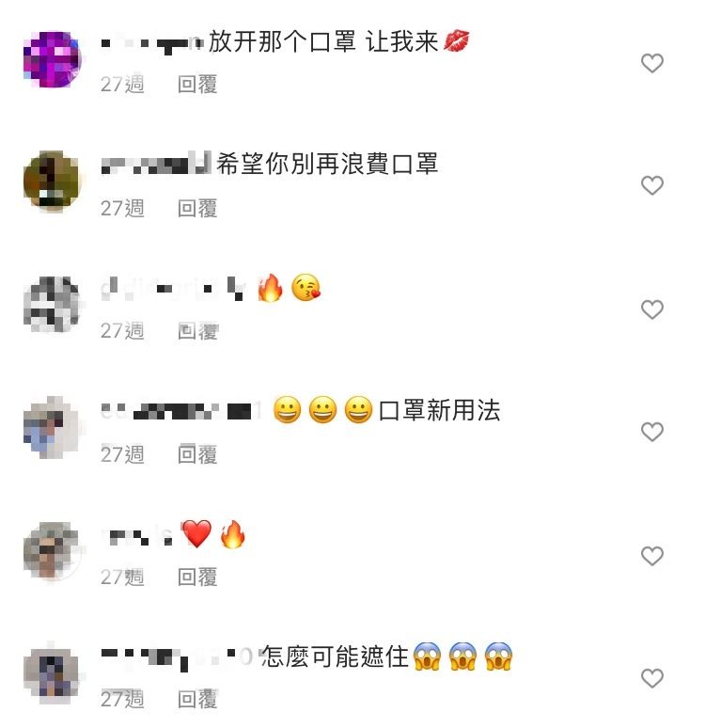Image resolution: width=705 pixels, height=728 pixels.
Task: Click 回覆 under fire and kiss emoji comment
Action: point(197,331)
